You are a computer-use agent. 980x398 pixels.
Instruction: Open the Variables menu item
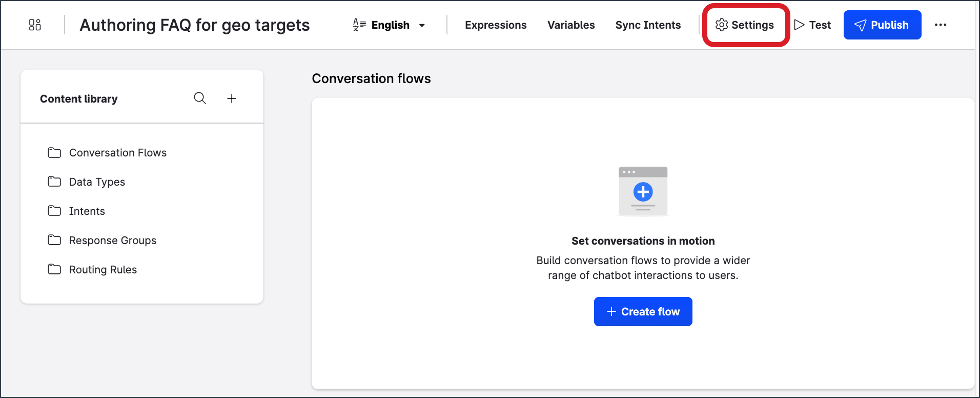[x=570, y=25]
